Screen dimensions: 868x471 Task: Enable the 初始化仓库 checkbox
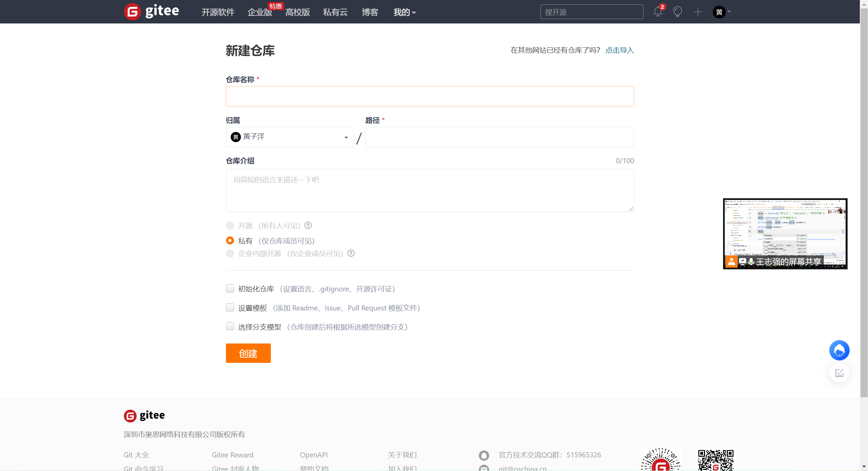pyautogui.click(x=230, y=288)
